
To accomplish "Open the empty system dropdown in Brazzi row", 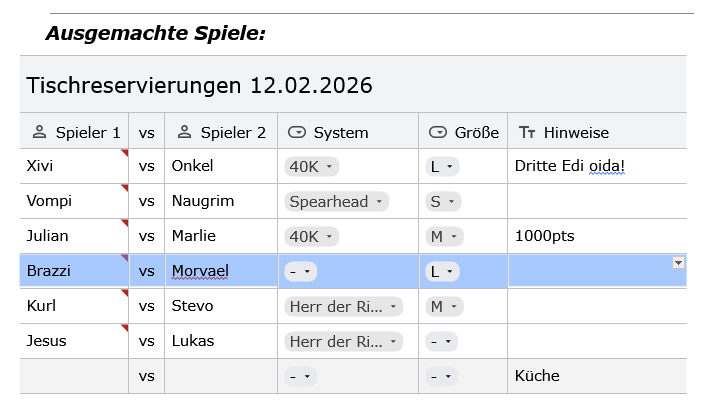I will pos(300,271).
